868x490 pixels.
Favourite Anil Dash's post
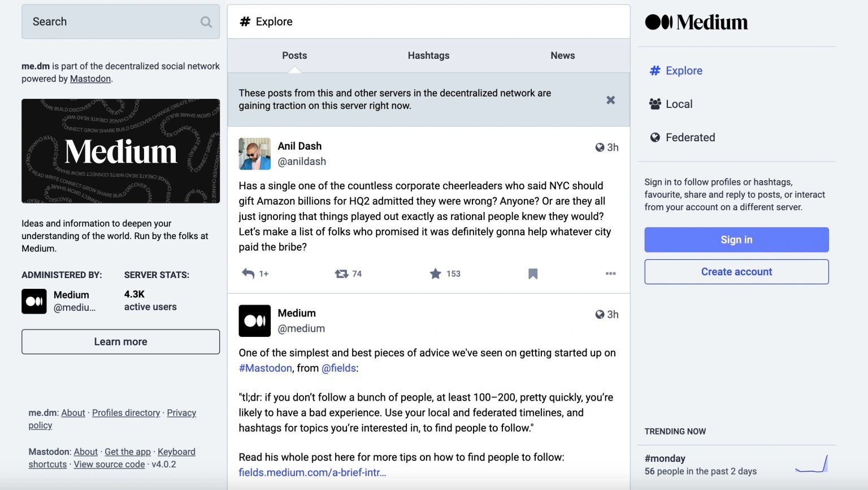point(435,274)
